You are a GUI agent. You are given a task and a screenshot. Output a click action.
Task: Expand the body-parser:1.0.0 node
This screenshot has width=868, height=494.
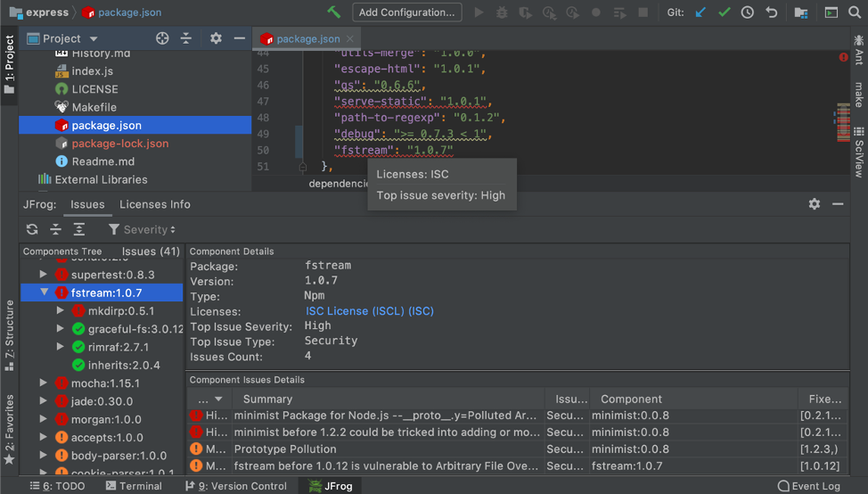point(43,456)
